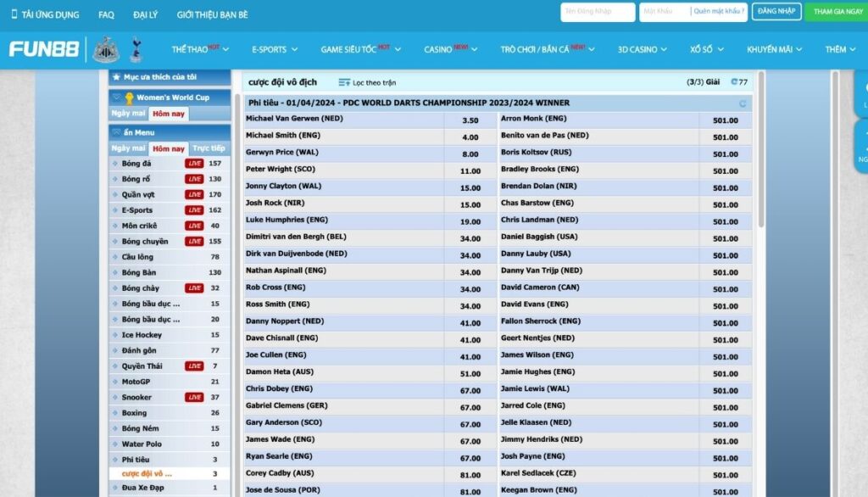Image resolution: width=868 pixels, height=497 pixels.
Task: Click the LIVE badge on Quyền Thái
Action: tap(194, 366)
